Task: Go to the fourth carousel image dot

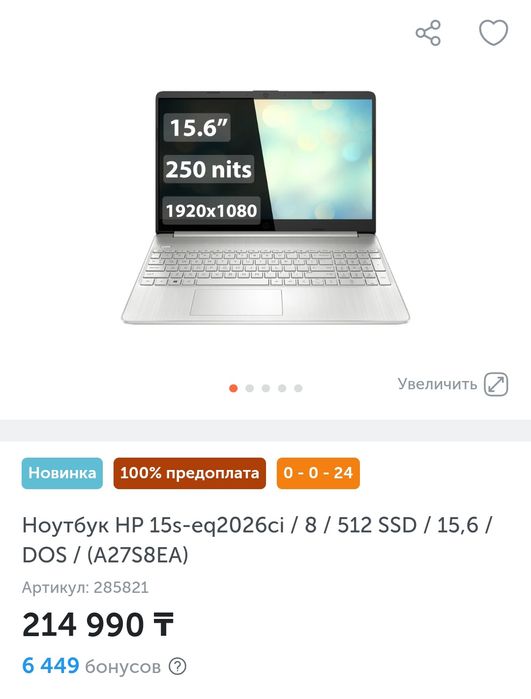Action: click(x=282, y=388)
